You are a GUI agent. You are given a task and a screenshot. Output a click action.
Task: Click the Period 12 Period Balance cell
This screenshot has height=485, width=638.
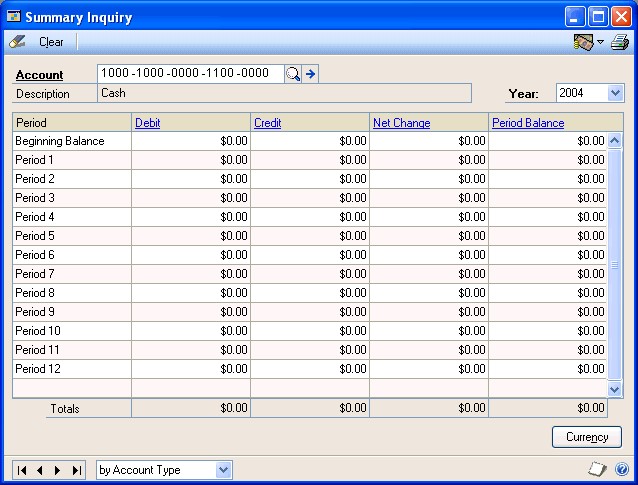tap(548, 369)
